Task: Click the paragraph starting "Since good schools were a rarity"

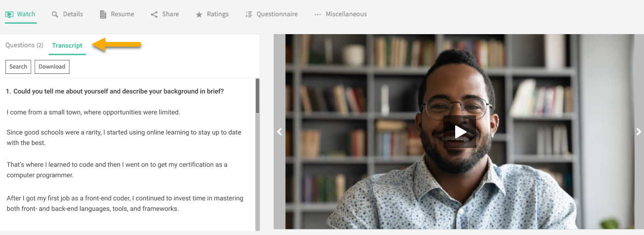Action: click(x=124, y=138)
